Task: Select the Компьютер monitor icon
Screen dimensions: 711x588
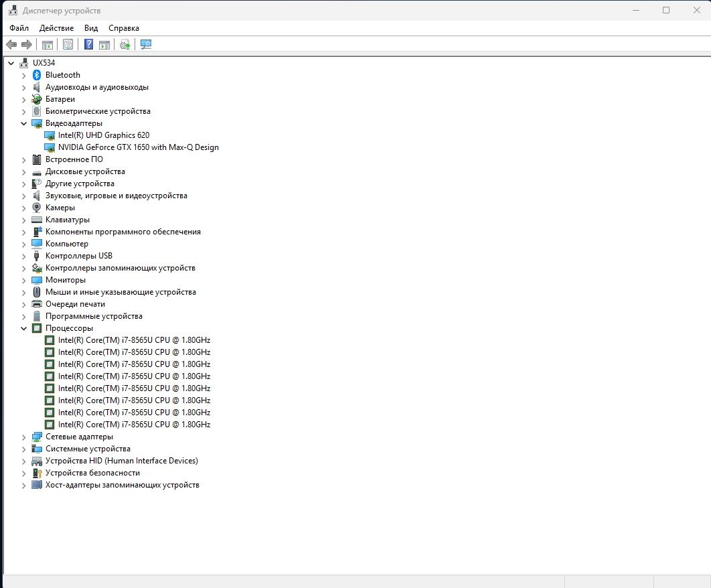Action: coord(37,244)
